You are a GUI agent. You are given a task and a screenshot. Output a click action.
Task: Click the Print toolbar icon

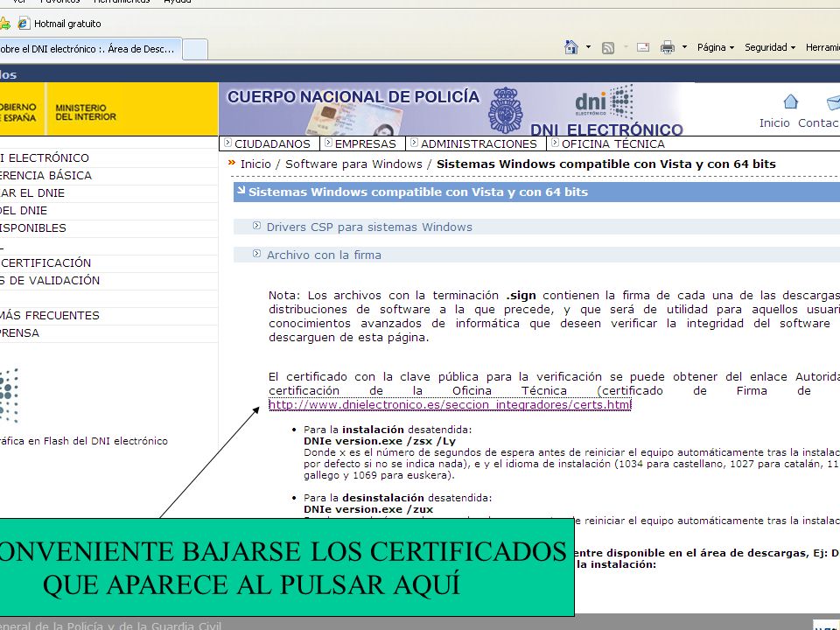pyautogui.click(x=668, y=47)
